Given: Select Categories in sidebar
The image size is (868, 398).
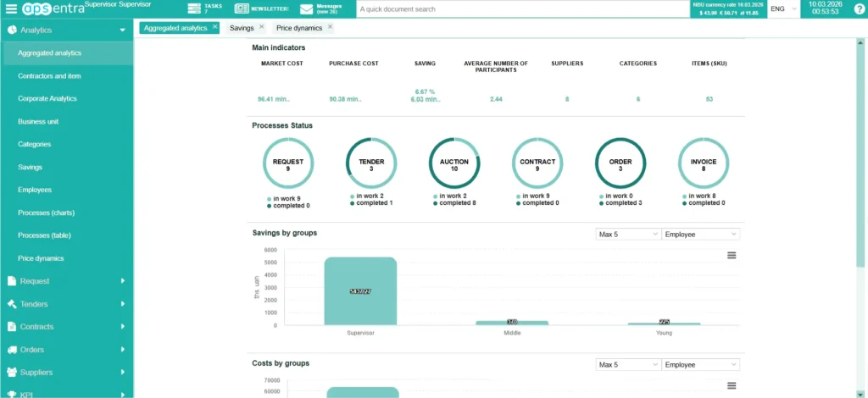Looking at the screenshot, I should point(34,144).
